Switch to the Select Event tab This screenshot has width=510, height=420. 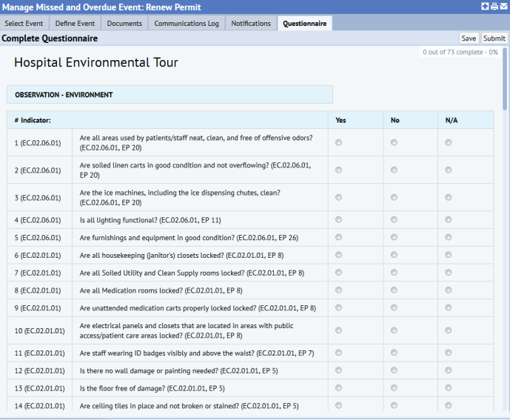pos(24,24)
